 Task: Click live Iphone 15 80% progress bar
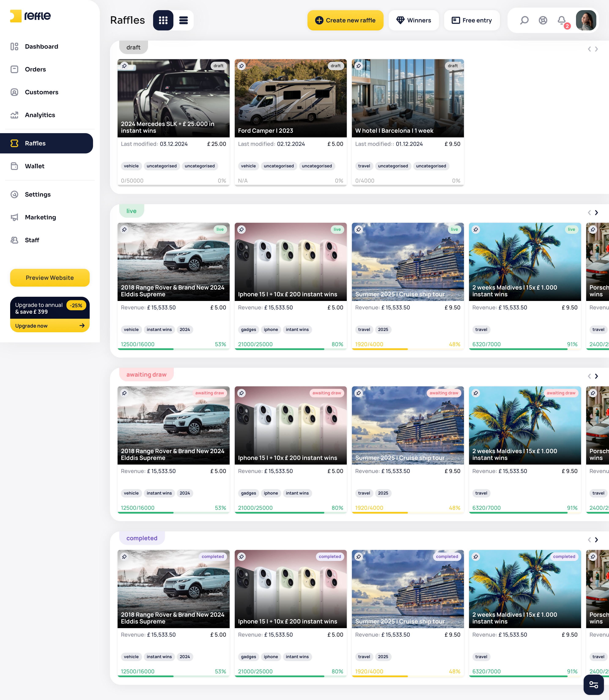click(291, 349)
